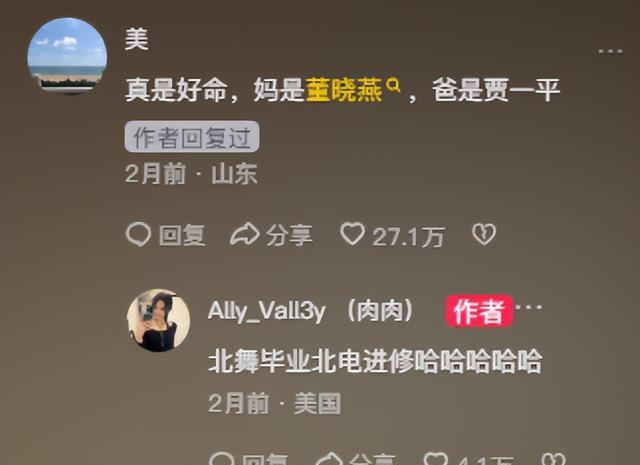
Task: Click 回复 text under top comment
Action: [x=182, y=236]
